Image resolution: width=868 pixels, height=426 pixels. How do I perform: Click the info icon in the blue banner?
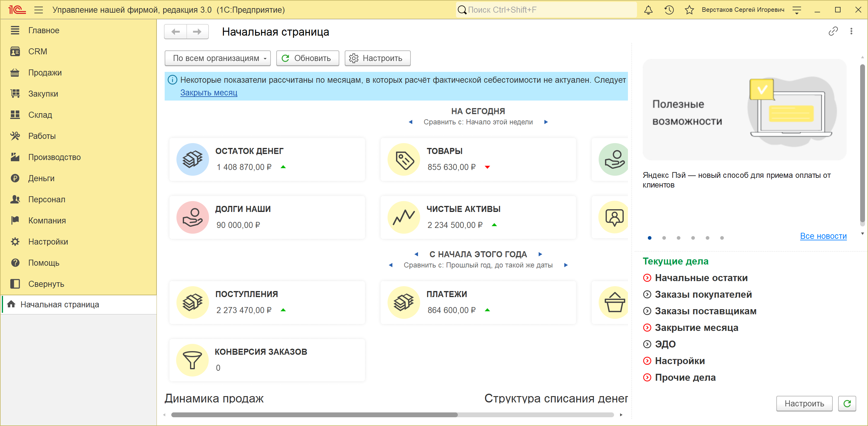click(172, 80)
